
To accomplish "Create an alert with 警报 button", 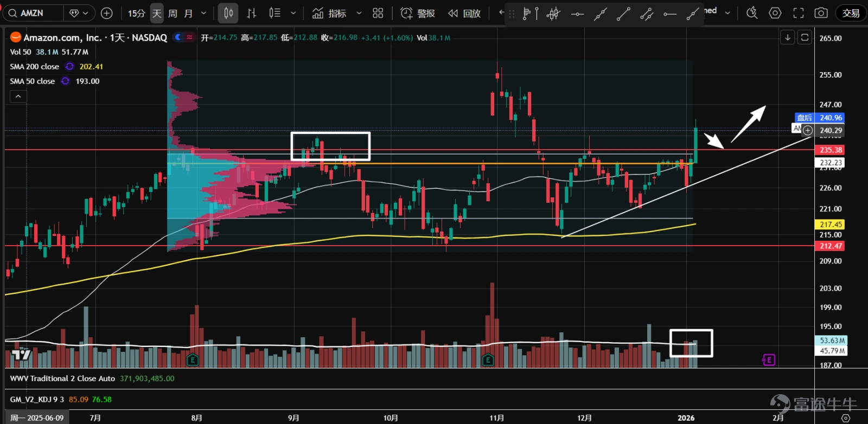I will pos(418,13).
